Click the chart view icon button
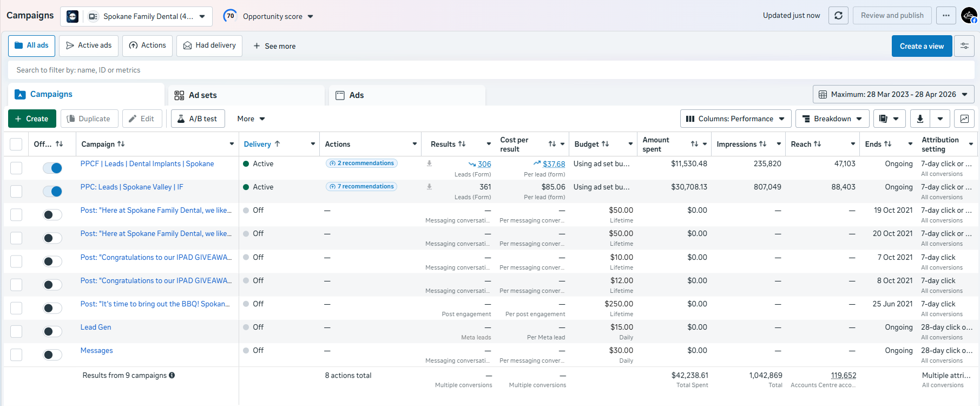This screenshot has height=406, width=980. coord(964,119)
